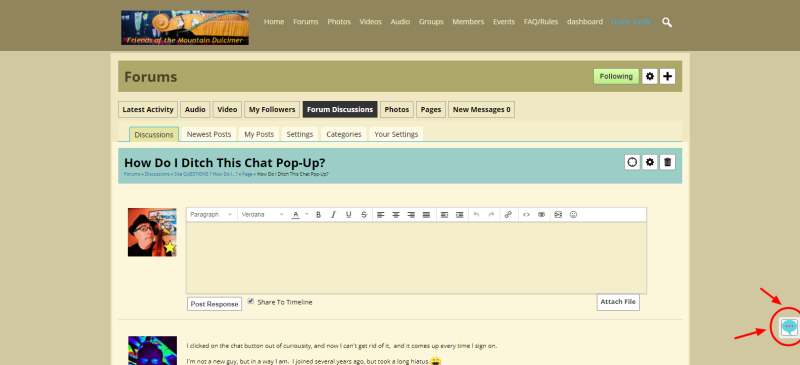800x365 pixels.
Task: Select Your Settings sub-tab
Action: pyautogui.click(x=396, y=134)
